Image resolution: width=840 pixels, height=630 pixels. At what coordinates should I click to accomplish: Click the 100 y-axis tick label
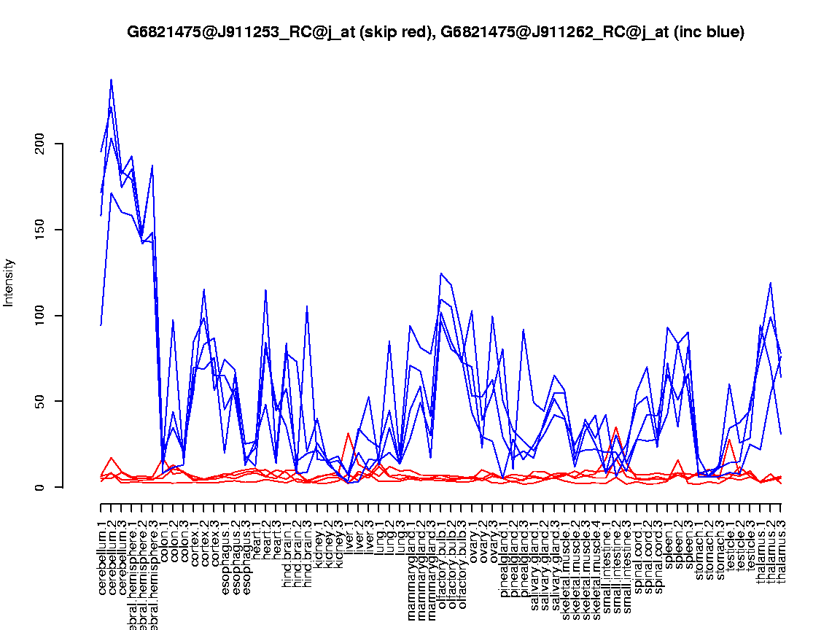click(44, 316)
